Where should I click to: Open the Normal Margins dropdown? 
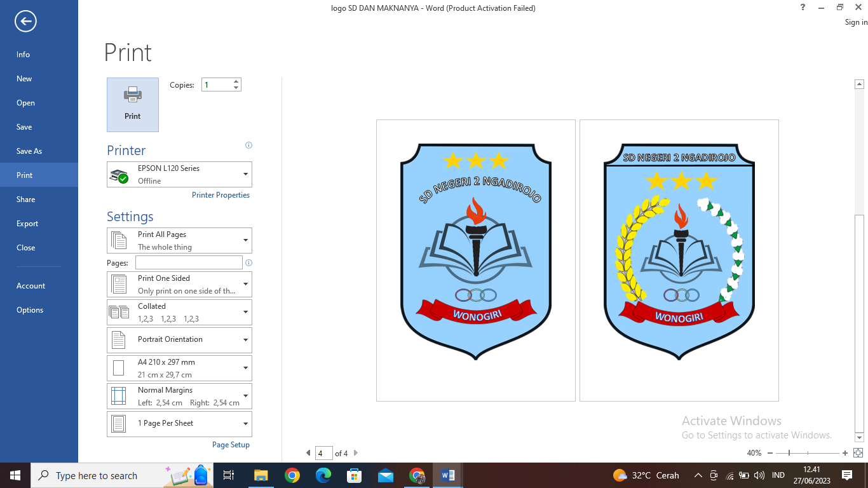pyautogui.click(x=179, y=396)
